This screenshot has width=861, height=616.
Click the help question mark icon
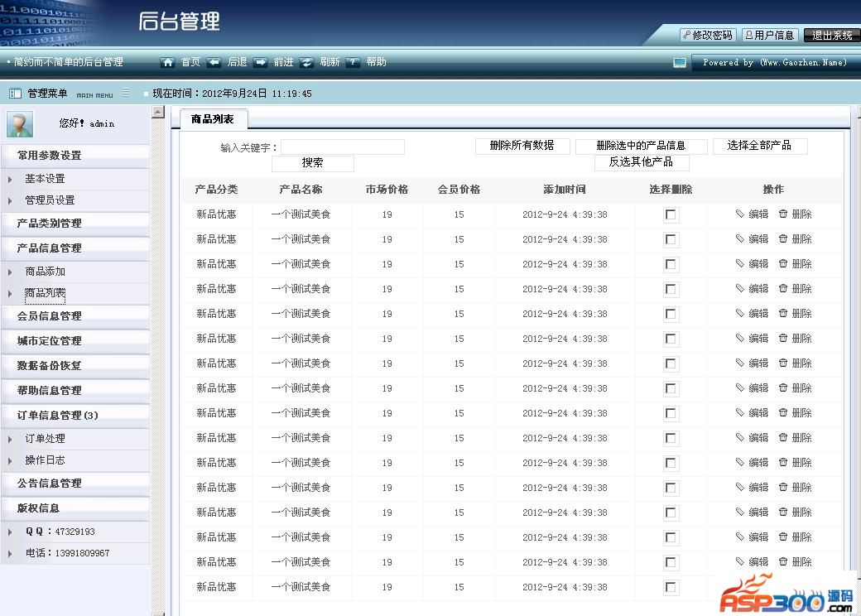(x=354, y=62)
